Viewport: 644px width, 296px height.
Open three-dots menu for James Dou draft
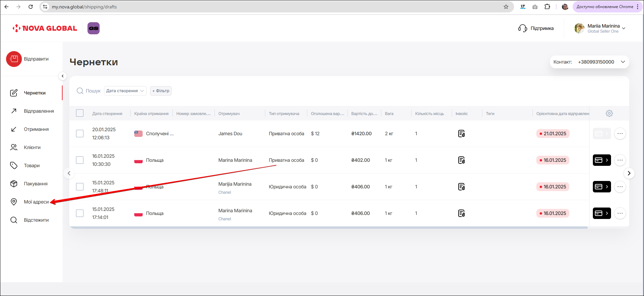(x=620, y=134)
